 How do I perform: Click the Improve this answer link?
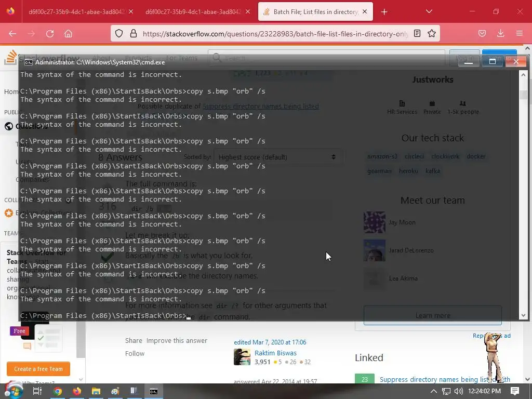click(x=177, y=341)
